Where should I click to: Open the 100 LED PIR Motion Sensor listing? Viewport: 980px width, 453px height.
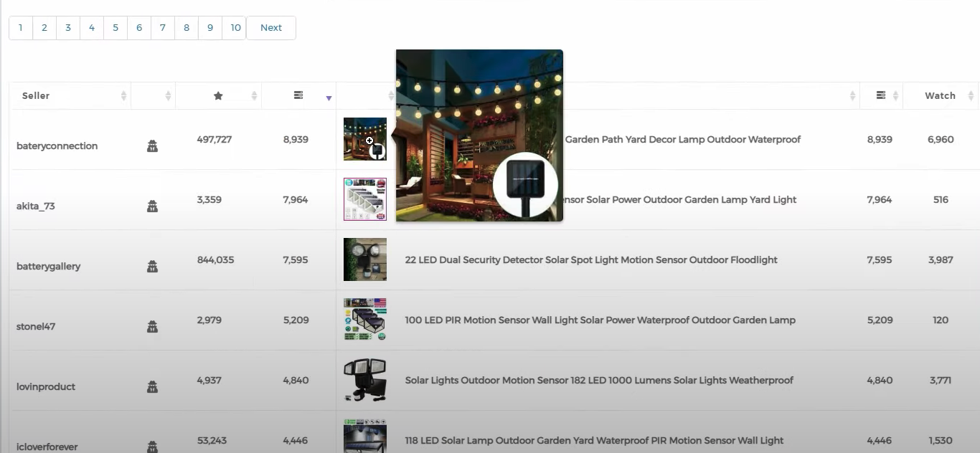coord(600,320)
